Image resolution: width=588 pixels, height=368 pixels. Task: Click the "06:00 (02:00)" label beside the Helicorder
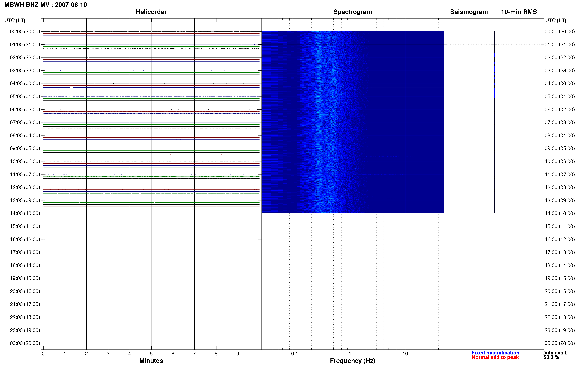(25, 110)
